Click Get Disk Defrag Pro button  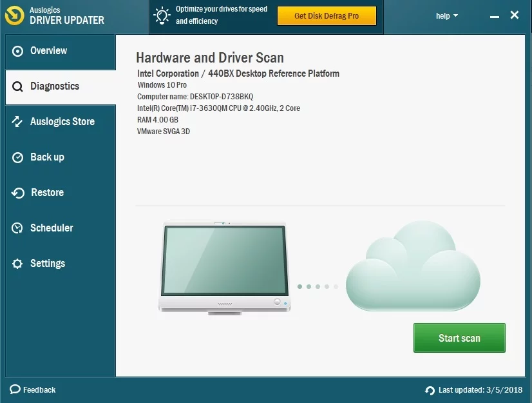(x=327, y=16)
